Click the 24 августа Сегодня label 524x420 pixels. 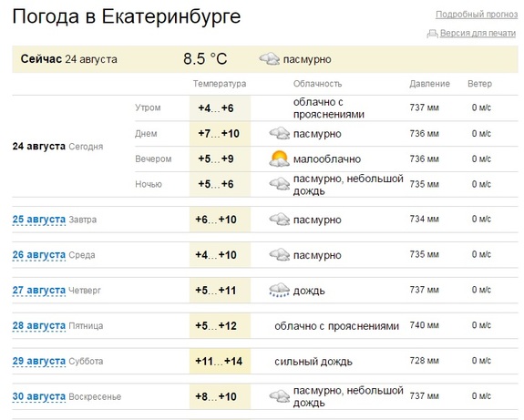click(57, 147)
